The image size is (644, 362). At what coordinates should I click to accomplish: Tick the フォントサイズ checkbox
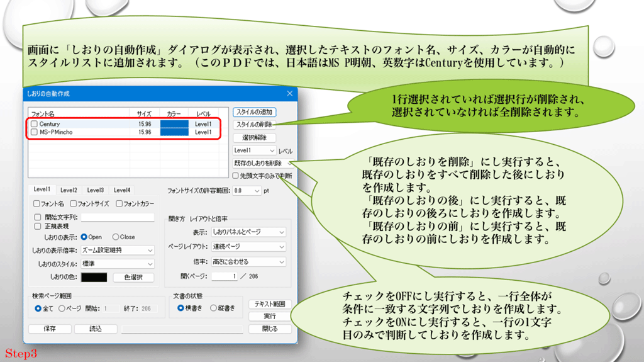(x=74, y=204)
